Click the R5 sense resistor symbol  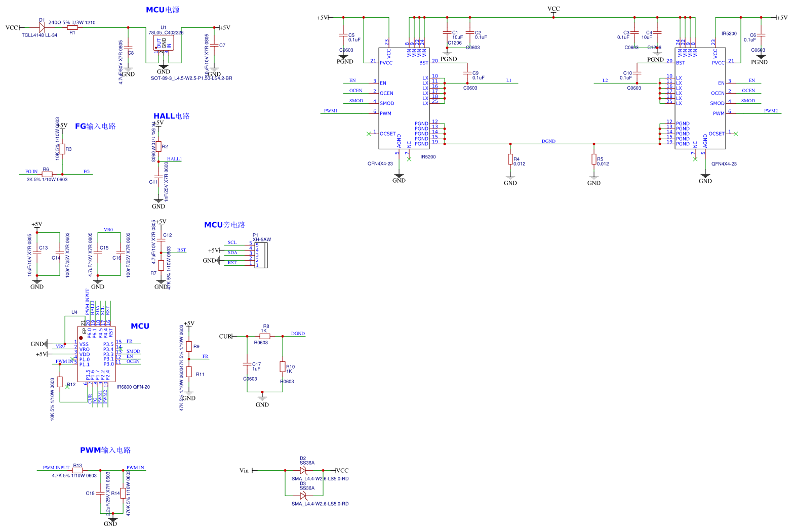coord(594,159)
